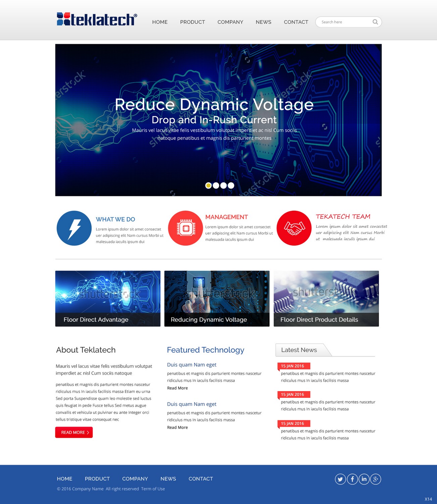The height and width of the screenshot is (504, 437).
Task: Click the TEKATECH TEAM heading
Action: [x=343, y=217]
